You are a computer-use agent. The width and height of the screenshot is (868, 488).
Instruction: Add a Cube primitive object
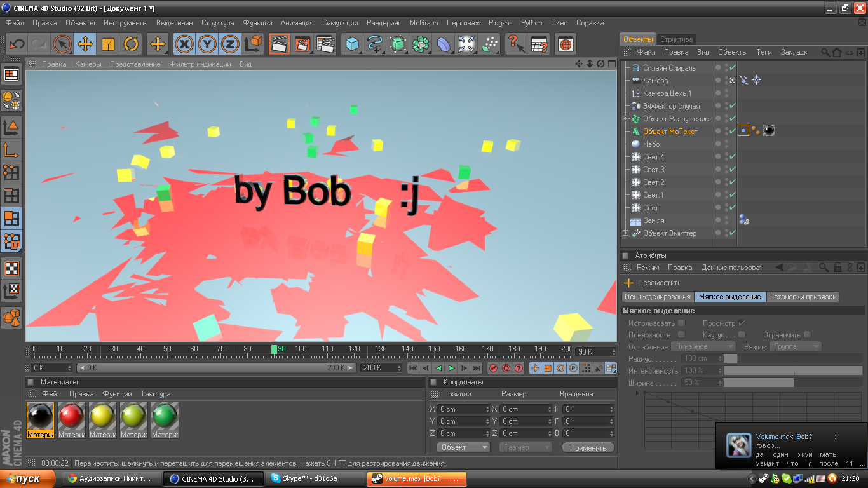click(x=352, y=44)
